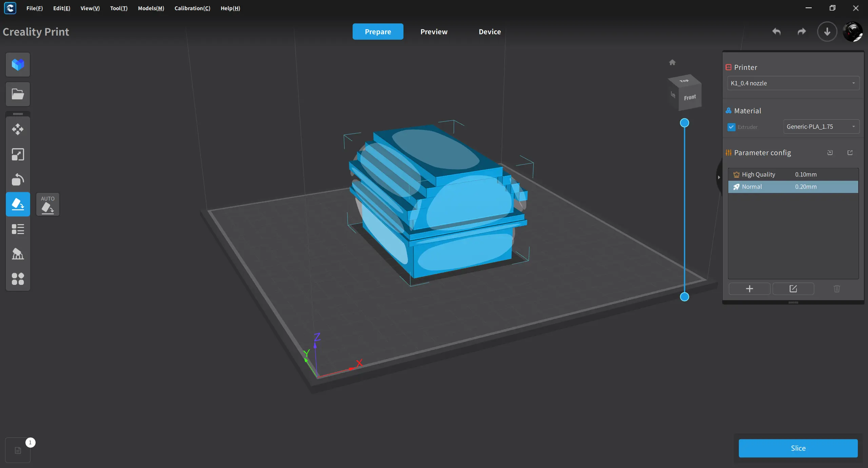Click the right panel bottom resize grip

pyautogui.click(x=793, y=303)
